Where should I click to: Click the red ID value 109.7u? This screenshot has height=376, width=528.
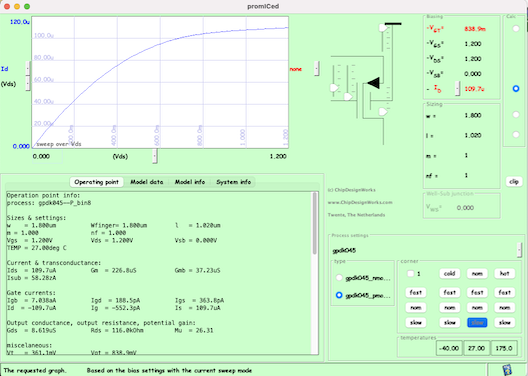(x=475, y=89)
